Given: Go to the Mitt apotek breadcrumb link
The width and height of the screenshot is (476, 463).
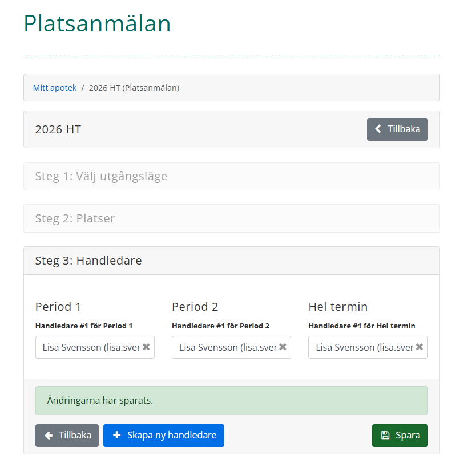Looking at the screenshot, I should point(55,88).
